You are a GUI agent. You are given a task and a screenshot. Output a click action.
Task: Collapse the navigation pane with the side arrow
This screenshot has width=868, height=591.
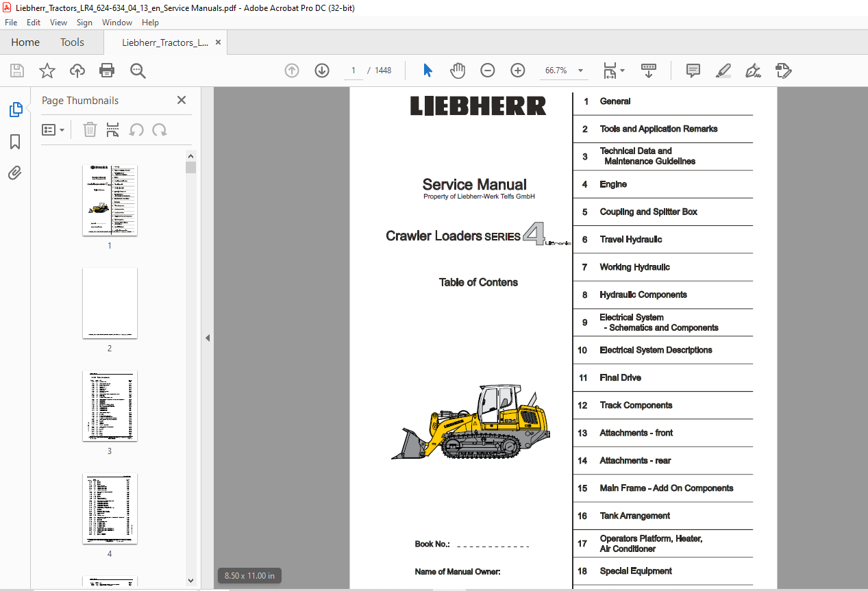(x=207, y=338)
